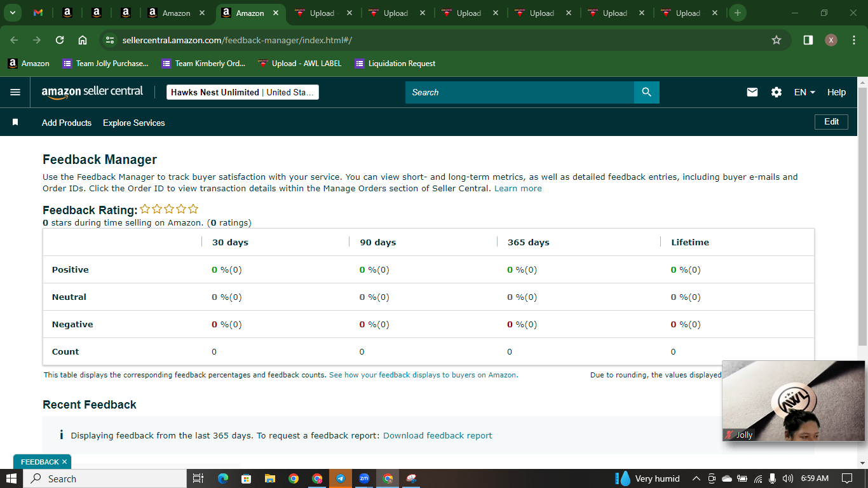The width and height of the screenshot is (868, 488).
Task: Click the Positive row label
Action: tap(71, 269)
